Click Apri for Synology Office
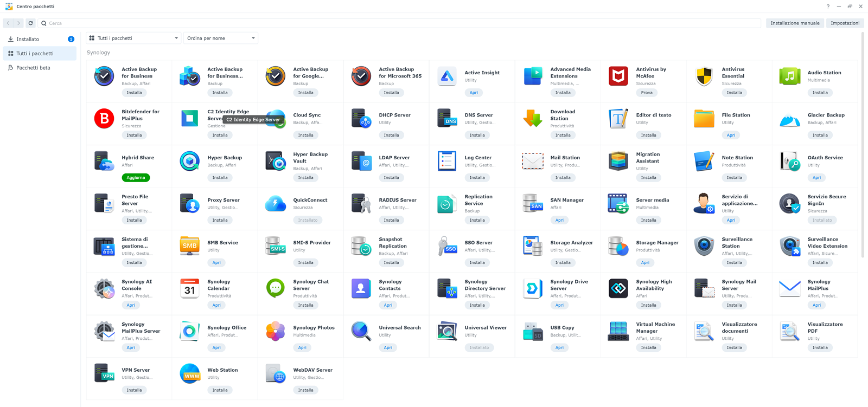The image size is (868, 407). (216, 348)
